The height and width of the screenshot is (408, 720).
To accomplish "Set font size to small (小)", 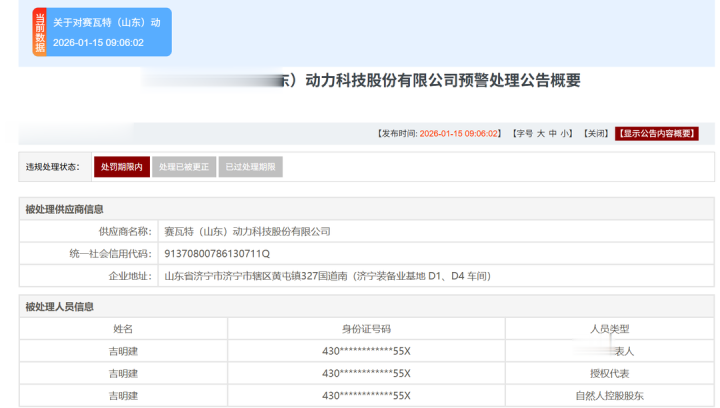I will coord(566,133).
